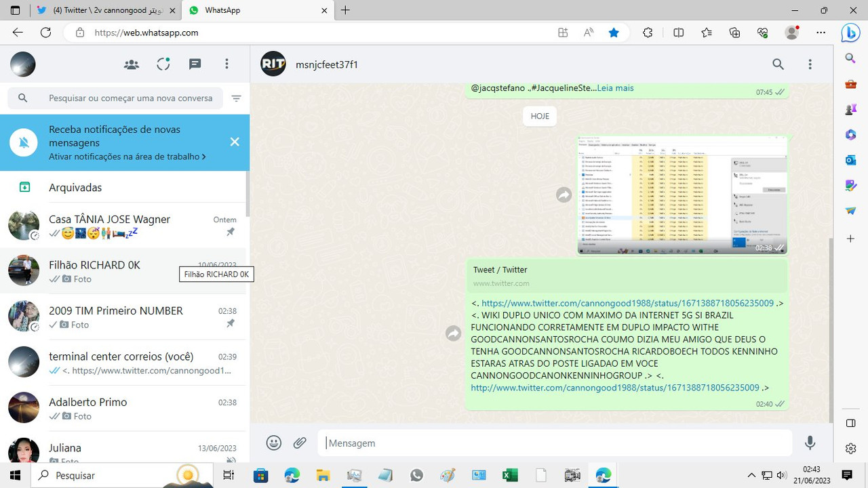Open Communities icon in WhatsApp header
Screen dimensions: 868x488
tap(132, 64)
